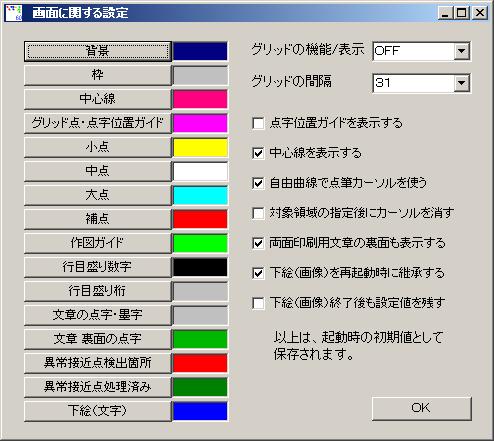Check 対象領域の指定後にカーソルを消す option
This screenshot has width=494, height=441.
(258, 213)
